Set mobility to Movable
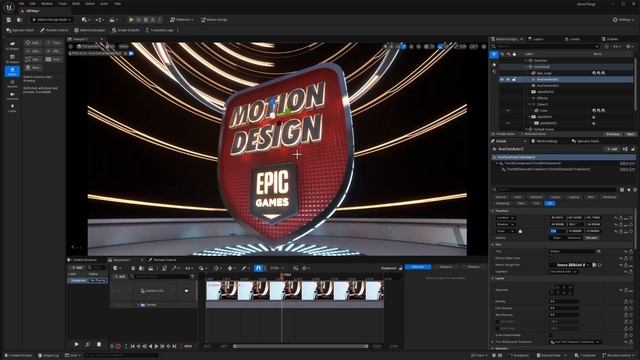The height and width of the screenshot is (360, 640). click(x=591, y=238)
